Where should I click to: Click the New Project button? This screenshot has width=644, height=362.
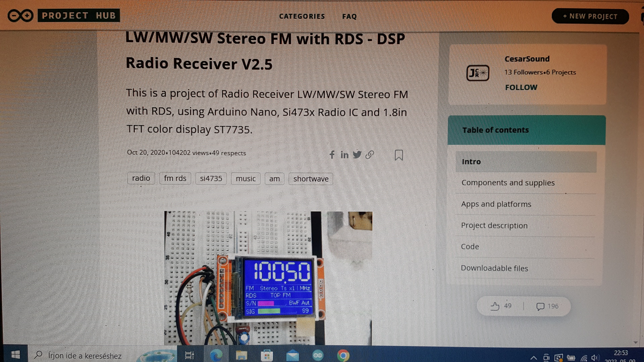pos(590,16)
